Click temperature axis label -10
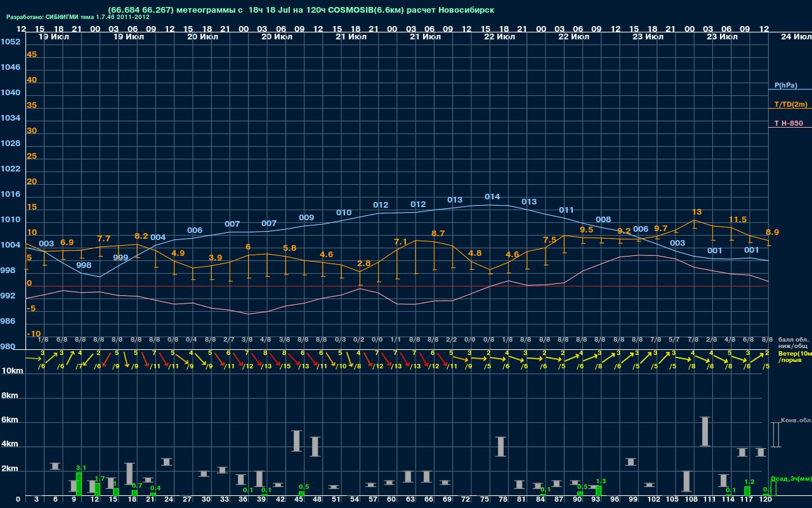The width and height of the screenshot is (812, 508). 34,334
